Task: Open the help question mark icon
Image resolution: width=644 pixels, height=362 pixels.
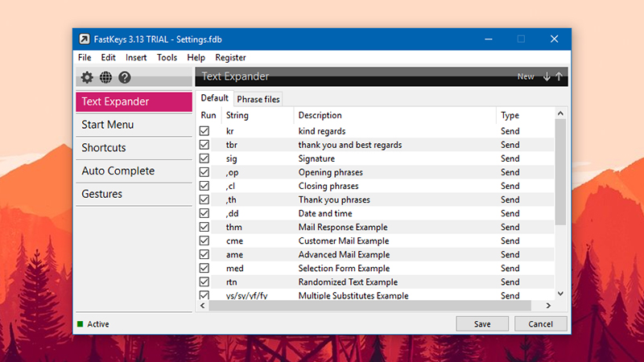Action: click(125, 77)
